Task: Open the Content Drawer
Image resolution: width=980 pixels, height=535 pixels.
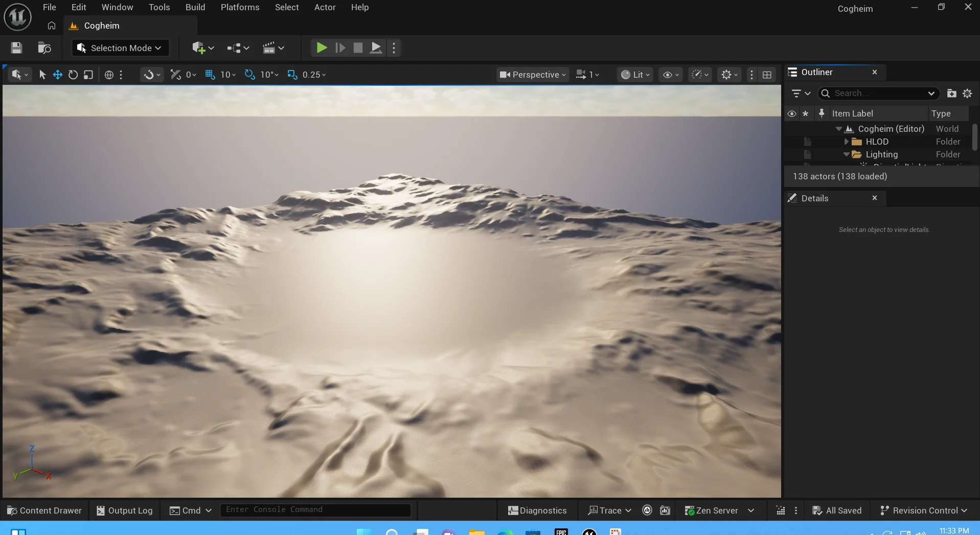Action: (x=44, y=510)
